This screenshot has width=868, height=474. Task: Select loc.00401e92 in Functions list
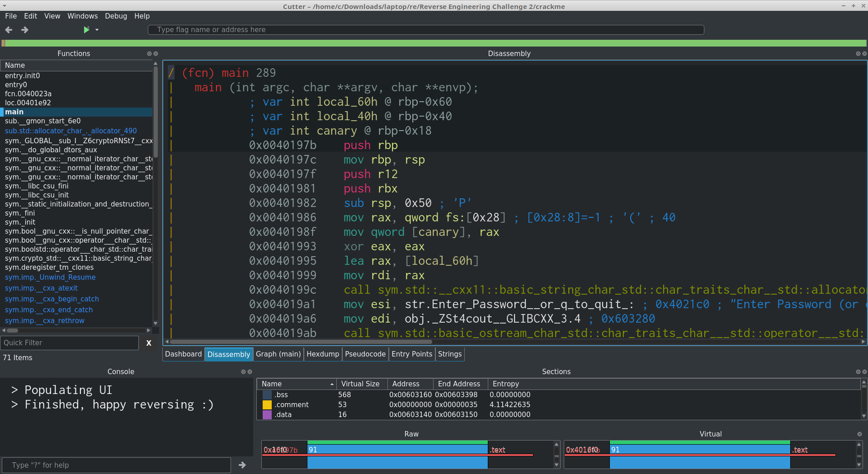[x=76, y=103]
